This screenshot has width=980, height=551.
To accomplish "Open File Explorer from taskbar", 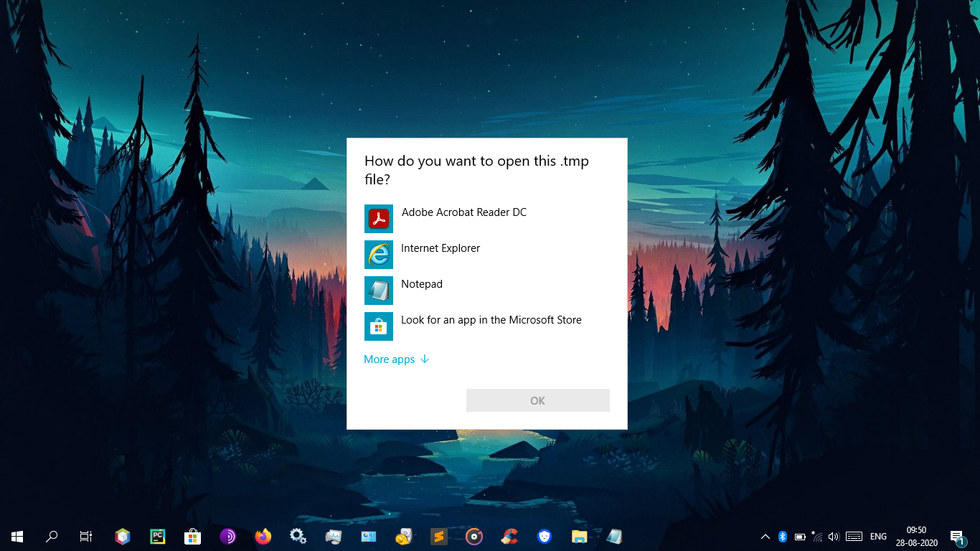I will click(x=580, y=536).
